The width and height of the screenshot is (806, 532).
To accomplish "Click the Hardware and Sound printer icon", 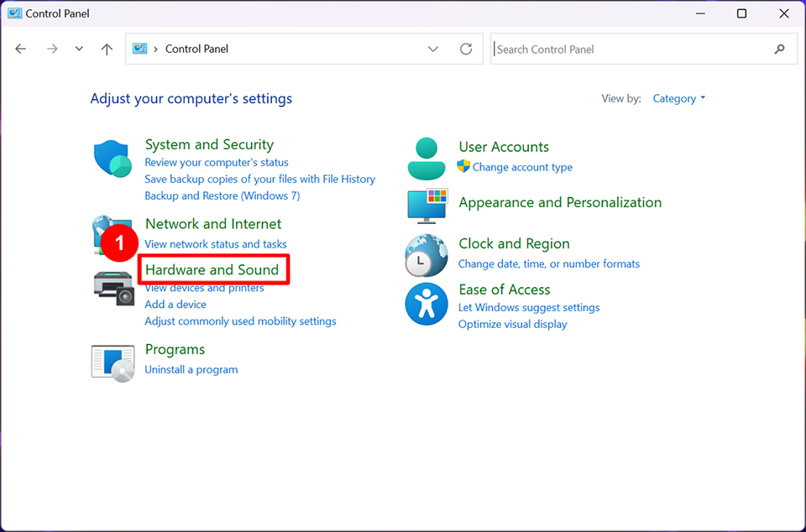I will (114, 289).
